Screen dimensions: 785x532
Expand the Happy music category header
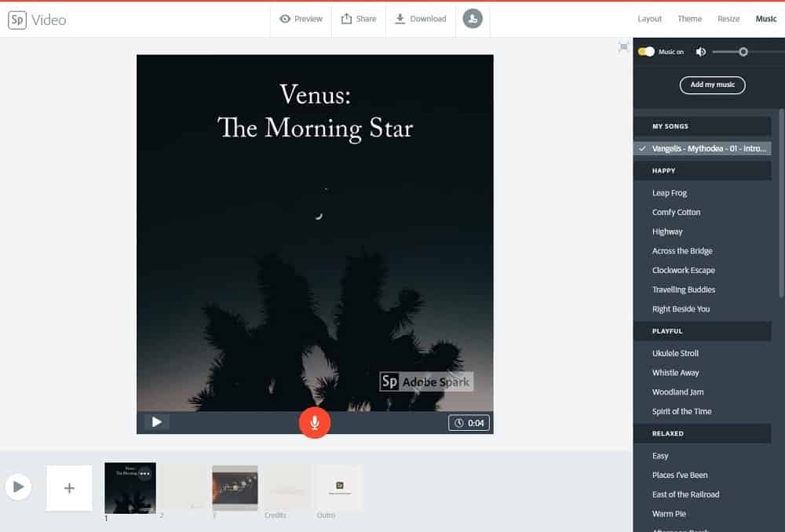click(x=702, y=170)
